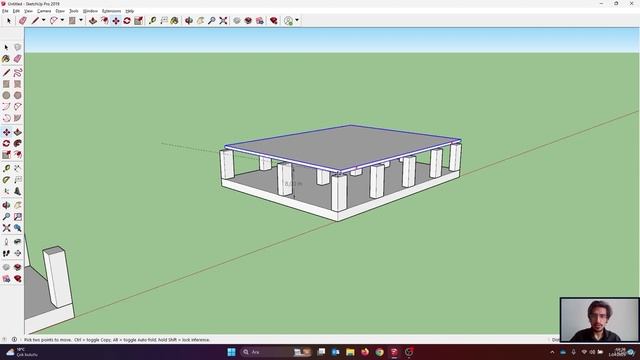640x360 pixels.
Task: Open Google Chrome from the taskbar
Action: pos(380,352)
